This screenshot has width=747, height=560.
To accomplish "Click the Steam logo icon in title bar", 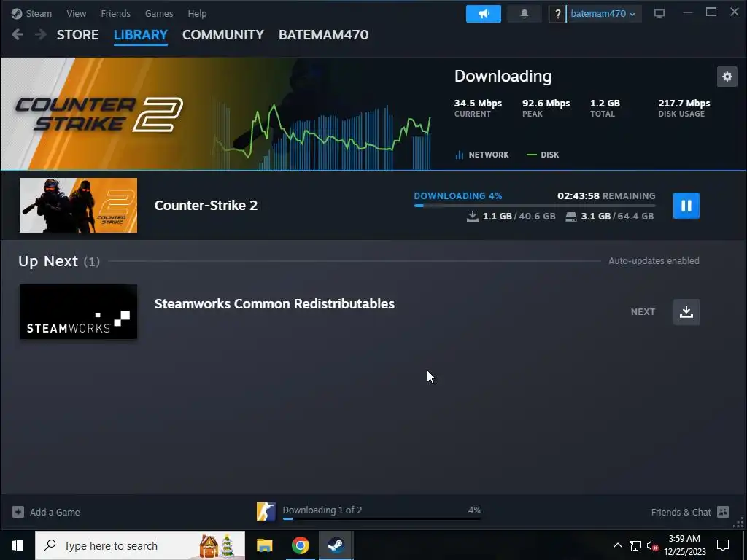I will [17, 13].
